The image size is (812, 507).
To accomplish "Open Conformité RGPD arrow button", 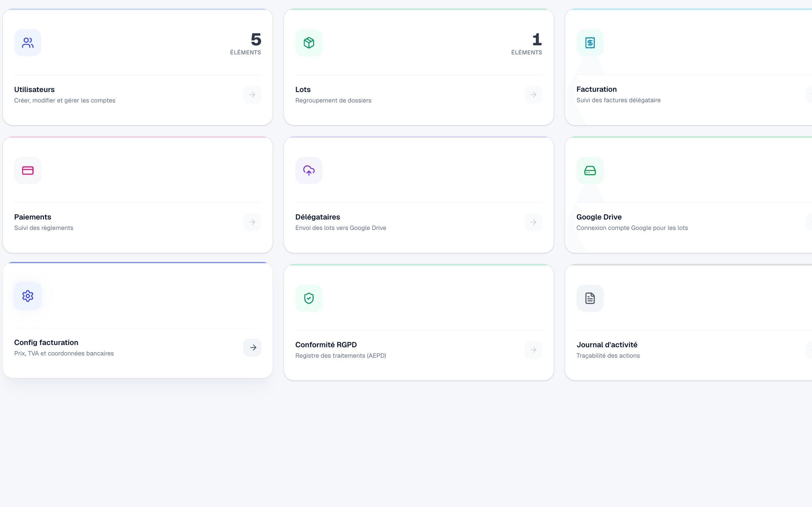I will (533, 350).
